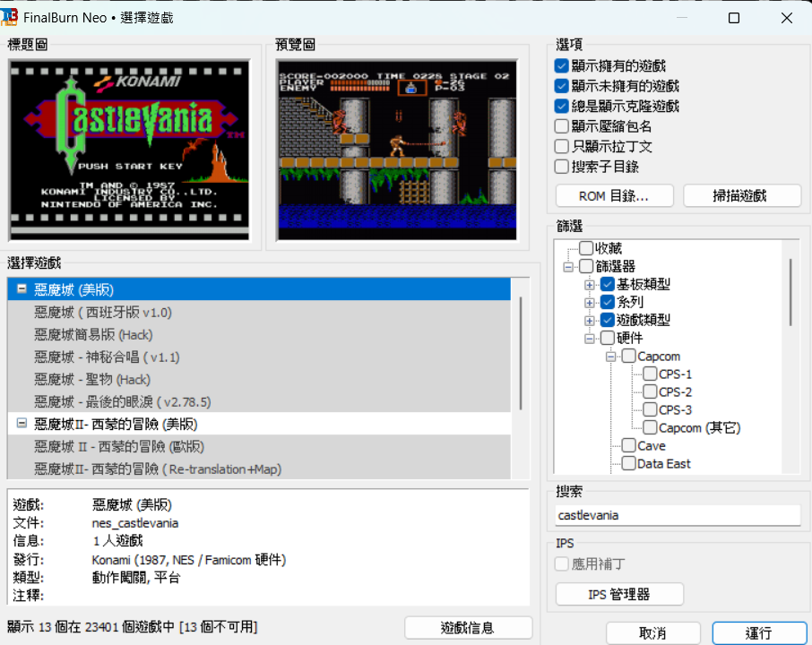Select 惡魔城II- 西蒙的冒險 (美版) entry

pos(259,424)
